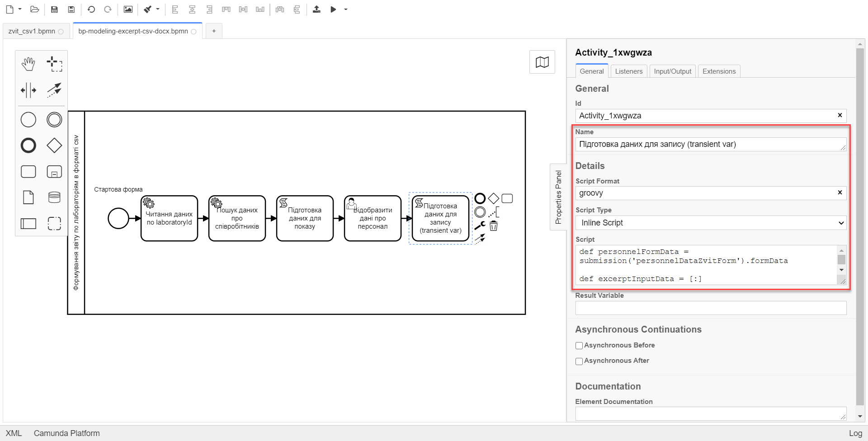Undo the last action
The width and height of the screenshot is (868, 441).
91,9
